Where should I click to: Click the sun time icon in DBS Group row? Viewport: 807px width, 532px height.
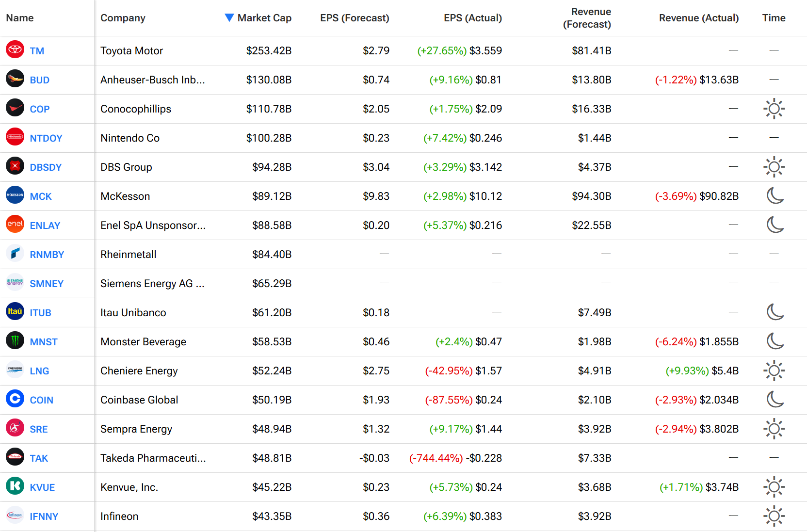(x=774, y=167)
